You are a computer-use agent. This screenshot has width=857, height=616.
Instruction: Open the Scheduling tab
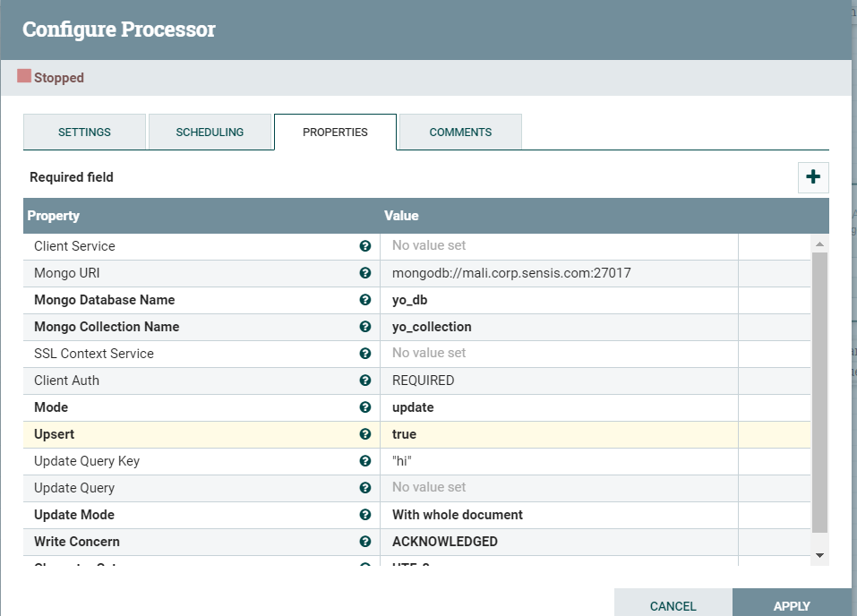[210, 132]
